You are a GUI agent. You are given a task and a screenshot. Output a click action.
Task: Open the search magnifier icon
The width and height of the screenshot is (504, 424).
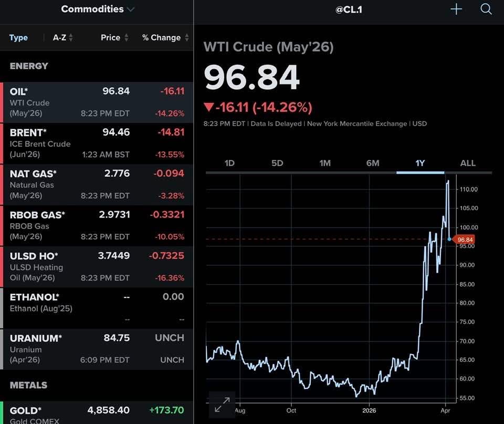pos(486,9)
